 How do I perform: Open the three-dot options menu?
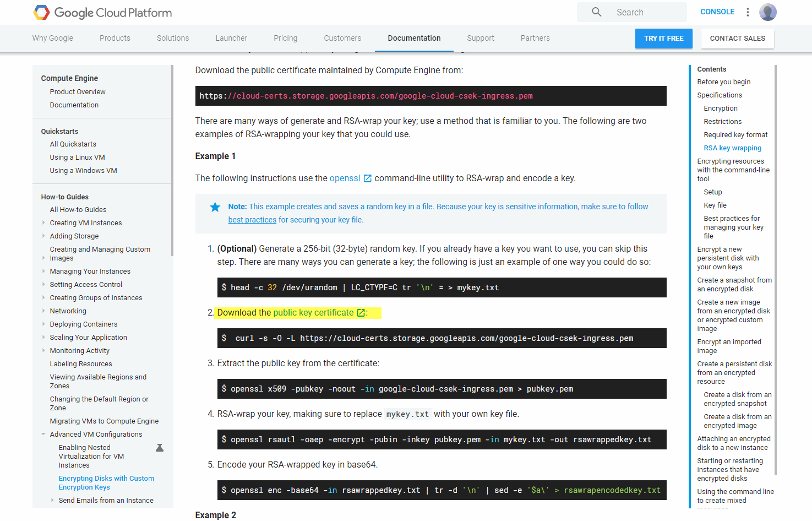click(x=748, y=12)
